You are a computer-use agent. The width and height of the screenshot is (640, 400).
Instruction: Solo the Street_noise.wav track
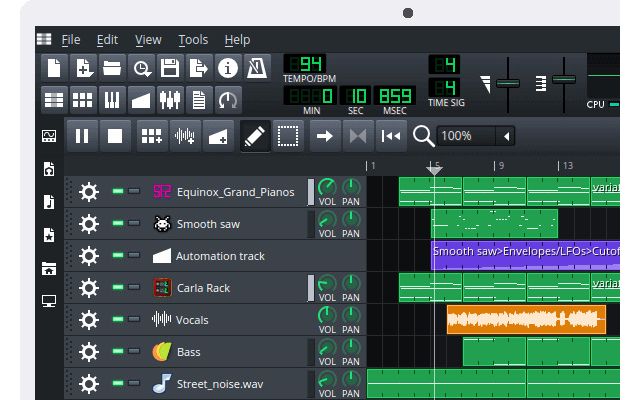pos(134,383)
